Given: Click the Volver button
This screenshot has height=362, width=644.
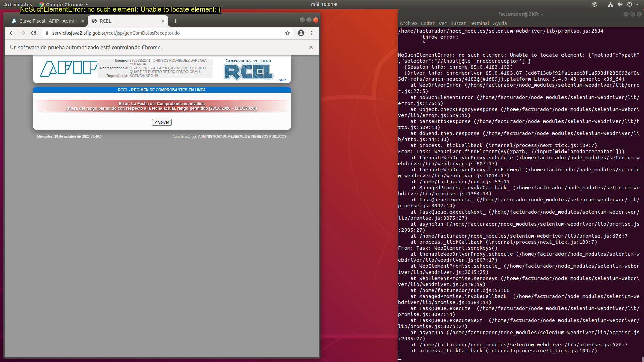Looking at the screenshot, I should (162, 122).
